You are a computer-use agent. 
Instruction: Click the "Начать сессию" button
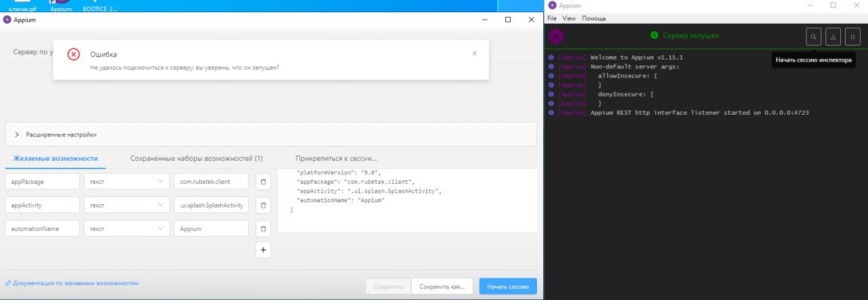click(x=507, y=286)
